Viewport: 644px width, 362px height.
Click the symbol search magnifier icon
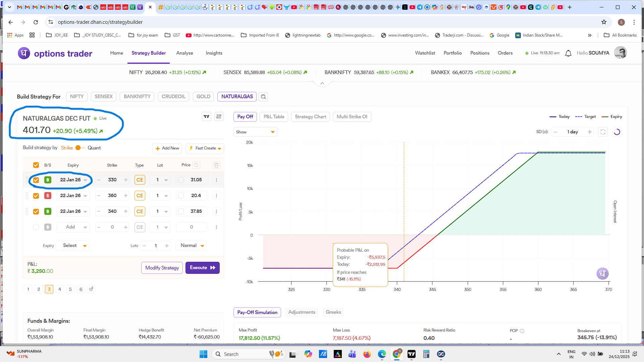pos(263,97)
